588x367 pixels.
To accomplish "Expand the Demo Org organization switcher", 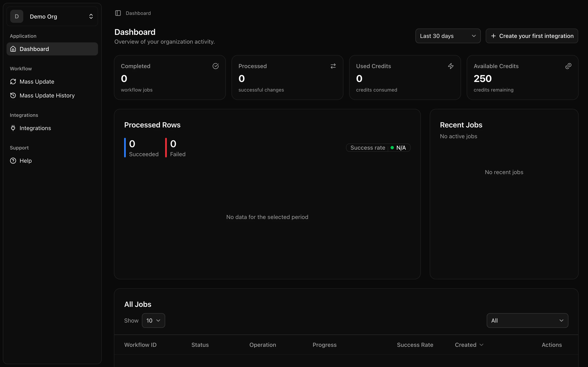I will (x=91, y=16).
